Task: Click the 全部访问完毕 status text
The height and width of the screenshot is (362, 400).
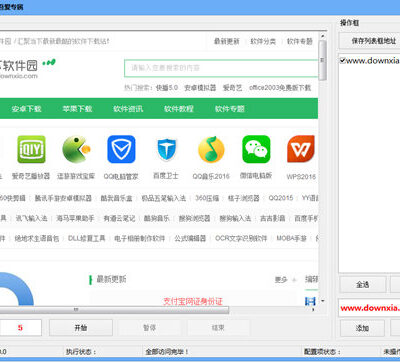Action: pos(167,352)
